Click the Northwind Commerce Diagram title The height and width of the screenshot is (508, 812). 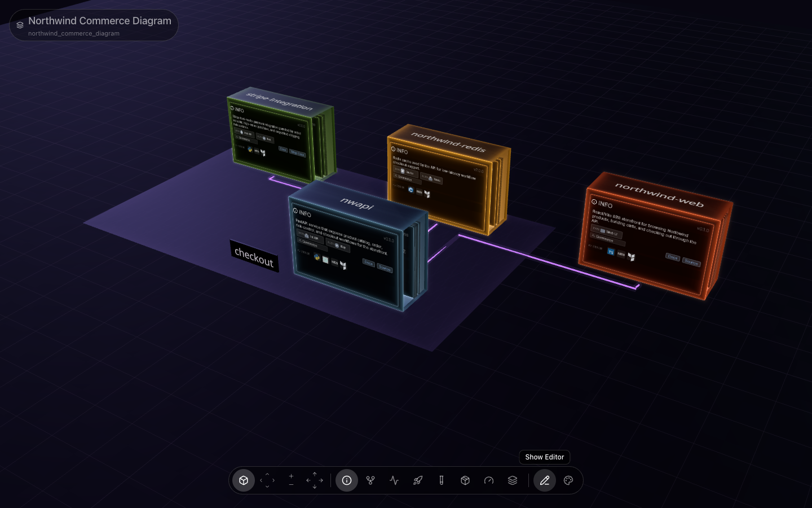coord(100,21)
